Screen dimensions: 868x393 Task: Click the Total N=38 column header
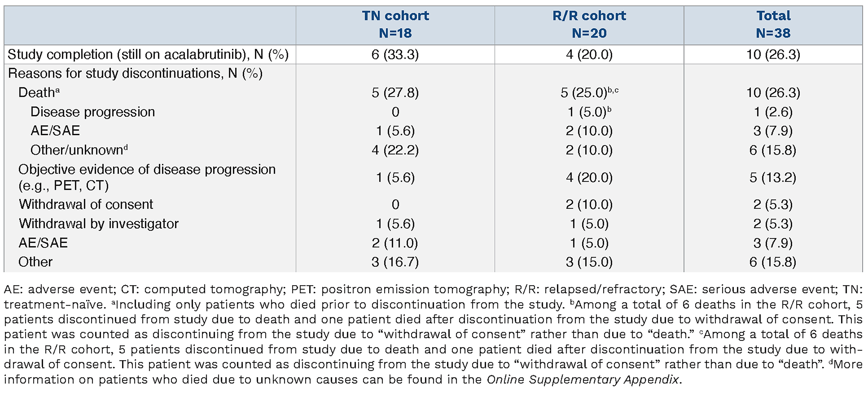click(x=773, y=24)
